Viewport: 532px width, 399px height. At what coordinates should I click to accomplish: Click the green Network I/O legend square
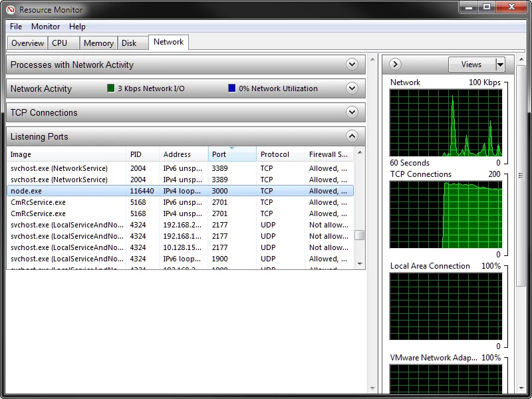[x=111, y=88]
